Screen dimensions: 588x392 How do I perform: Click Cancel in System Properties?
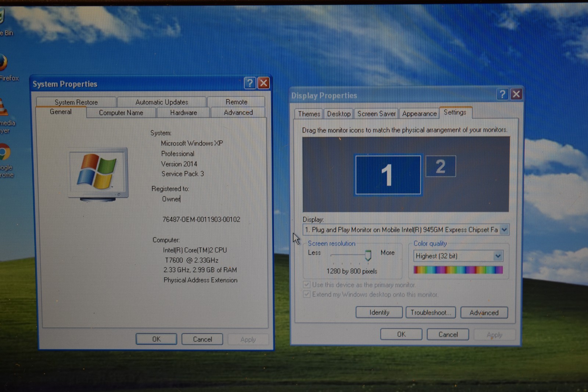tap(202, 339)
